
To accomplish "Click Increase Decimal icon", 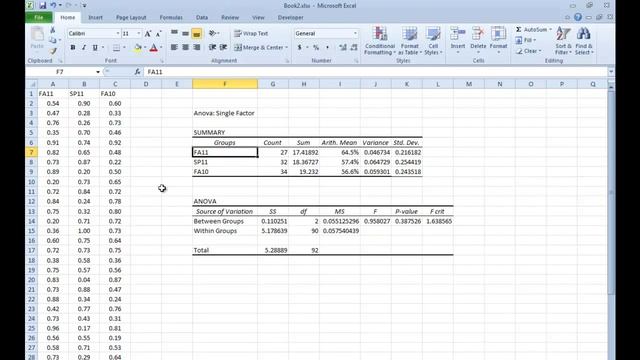I will (x=343, y=48).
